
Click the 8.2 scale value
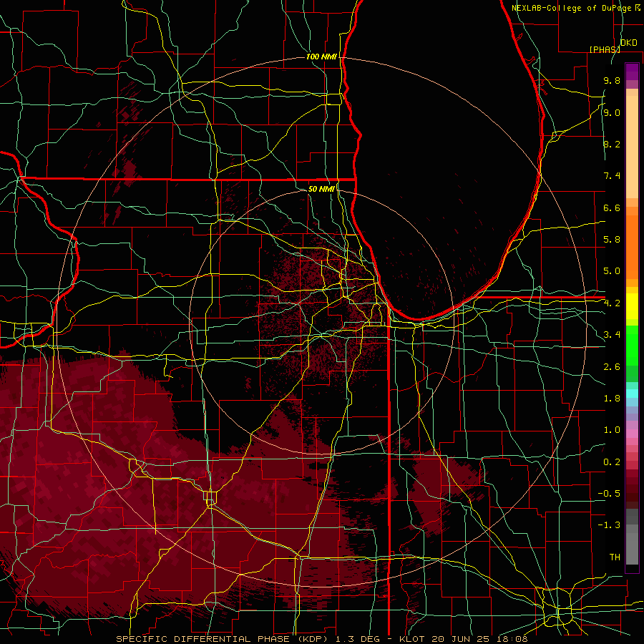(612, 144)
